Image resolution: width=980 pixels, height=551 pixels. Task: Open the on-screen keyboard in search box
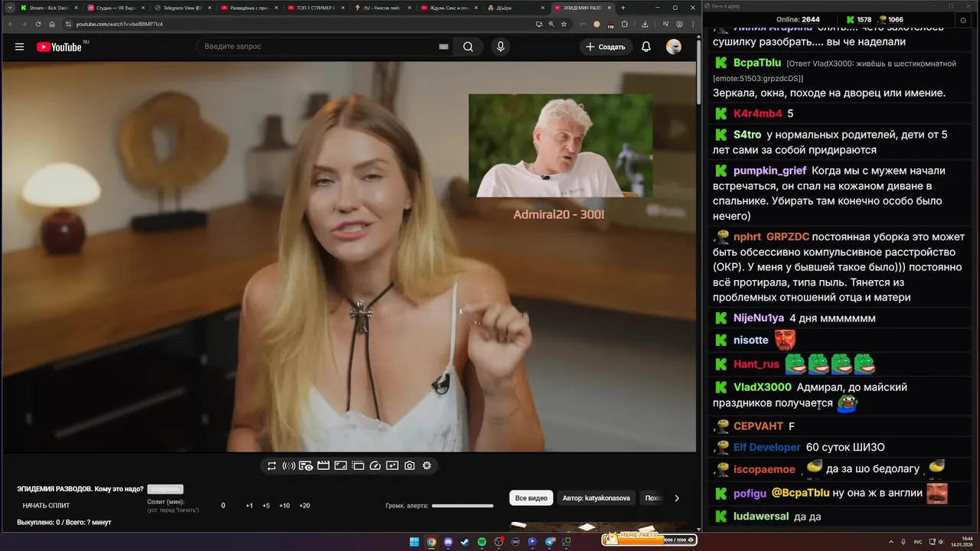coord(443,47)
